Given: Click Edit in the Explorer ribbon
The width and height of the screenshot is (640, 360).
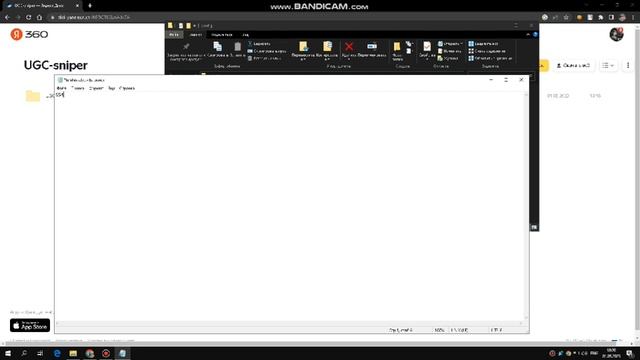Looking at the screenshot, I should click(449, 51).
